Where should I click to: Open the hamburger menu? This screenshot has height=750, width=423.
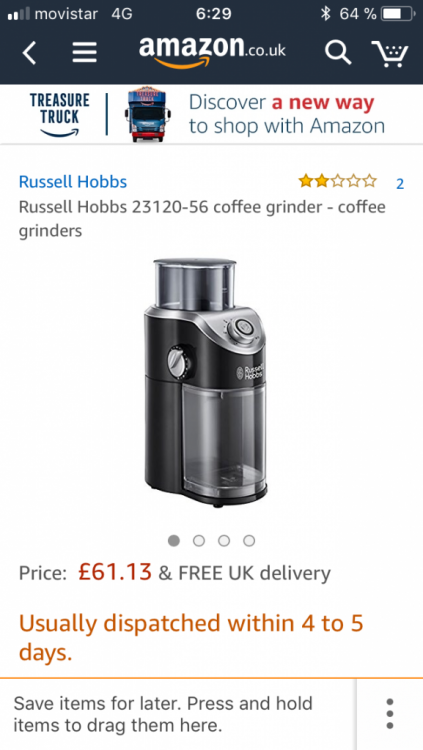(85, 52)
